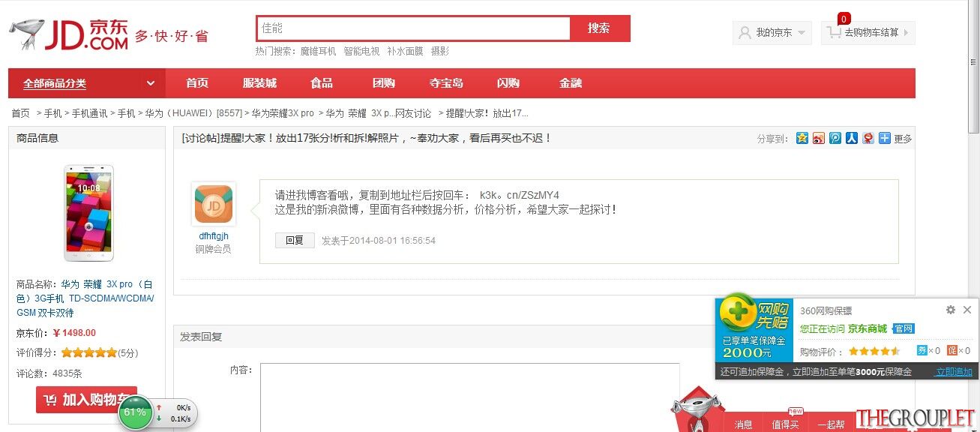Screen dimensions: 980x432
Task: Open the Huawei phone product image
Action: tap(88, 213)
